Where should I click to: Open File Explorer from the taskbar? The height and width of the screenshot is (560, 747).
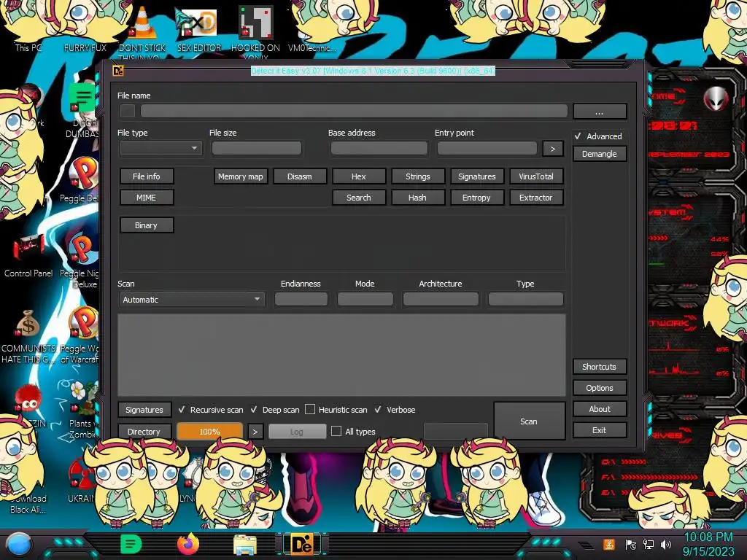click(245, 545)
